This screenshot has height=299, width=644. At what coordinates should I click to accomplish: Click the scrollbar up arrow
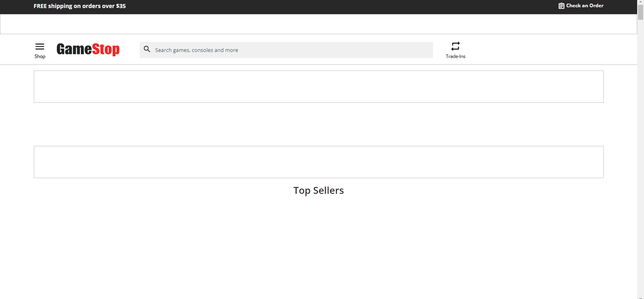641,2
